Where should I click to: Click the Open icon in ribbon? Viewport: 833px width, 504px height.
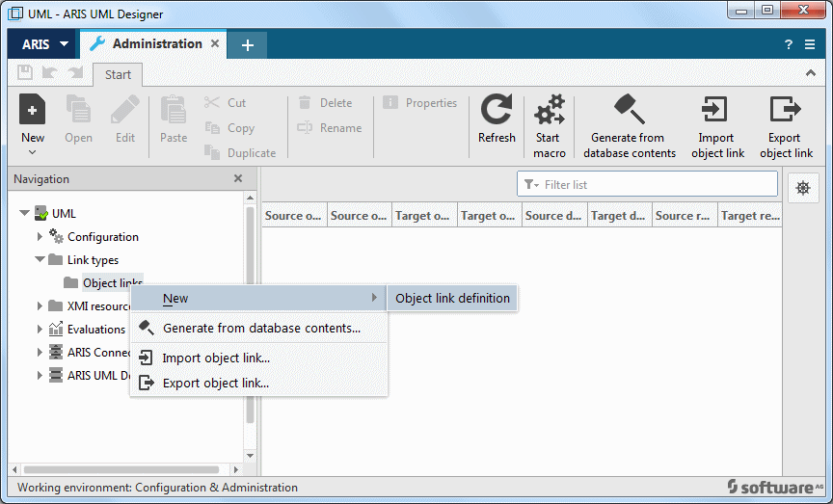tap(78, 110)
